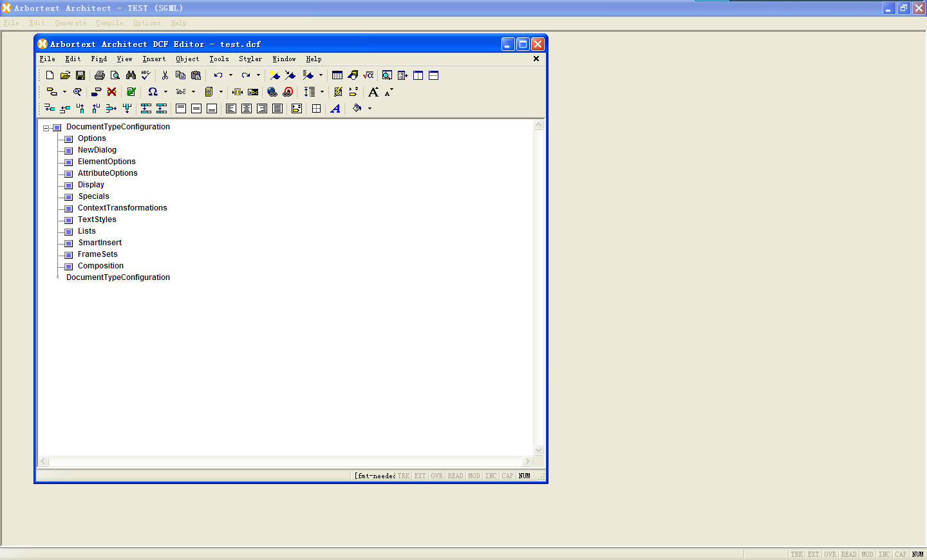
Task: Decrease the font size with the small A icon
Action: point(389,92)
